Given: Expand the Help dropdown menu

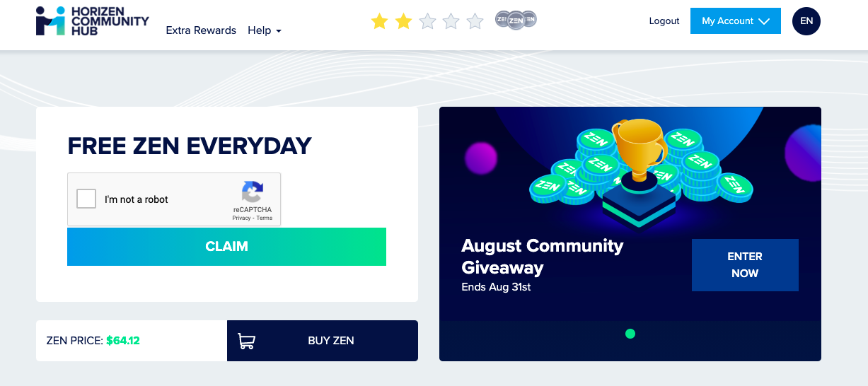Looking at the screenshot, I should click(265, 30).
